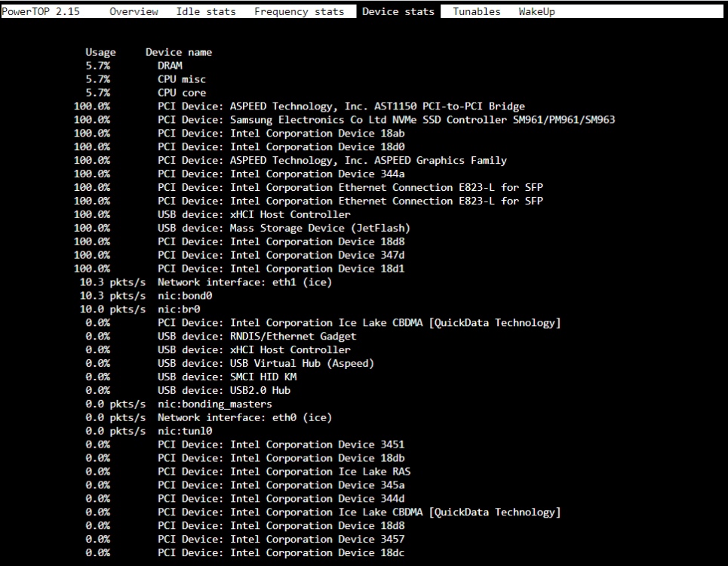Click the Usage column header
The image size is (728, 566).
pyautogui.click(x=100, y=53)
